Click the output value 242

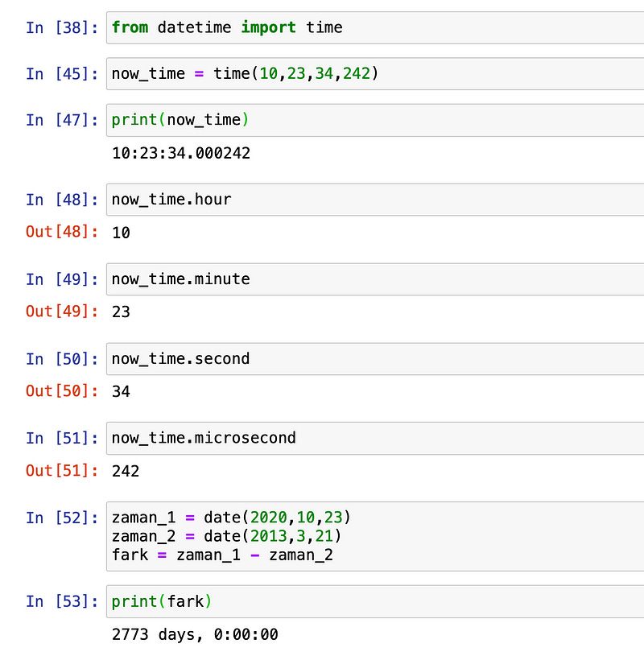click(x=126, y=472)
